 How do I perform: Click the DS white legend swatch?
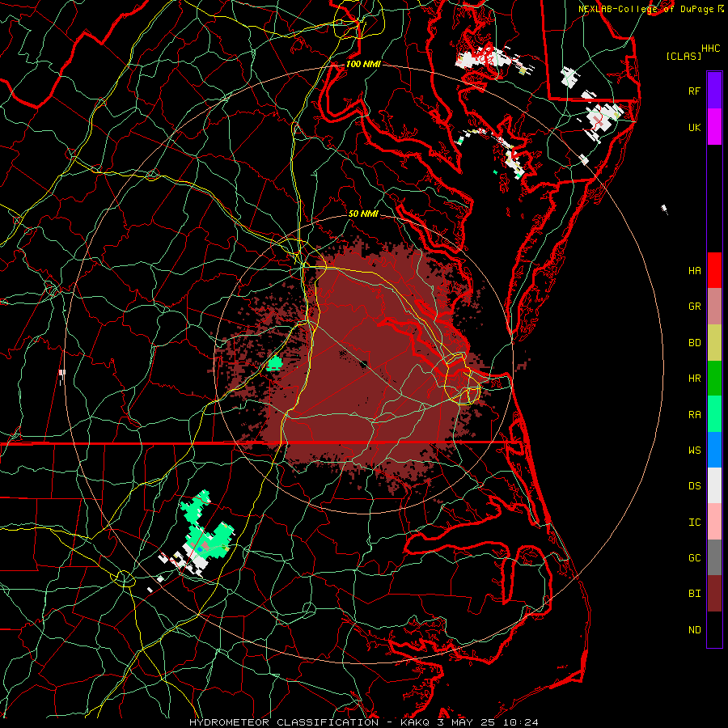(x=714, y=485)
